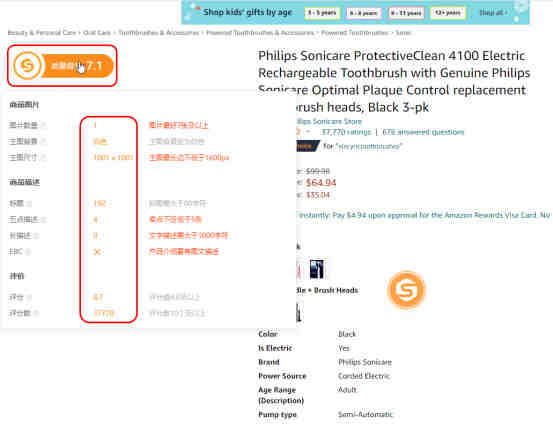Click the floating orange S extension icon
Screen dimensions: 553x424
pyautogui.click(x=407, y=290)
